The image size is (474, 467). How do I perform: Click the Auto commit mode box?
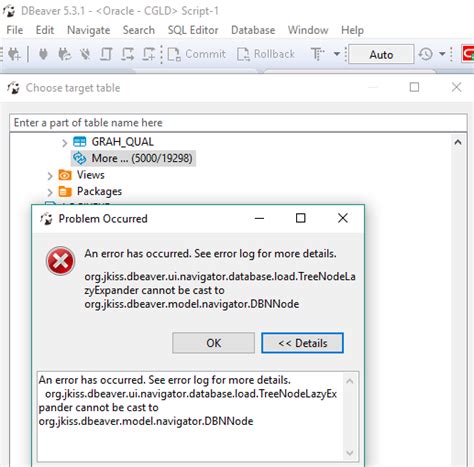click(x=381, y=54)
